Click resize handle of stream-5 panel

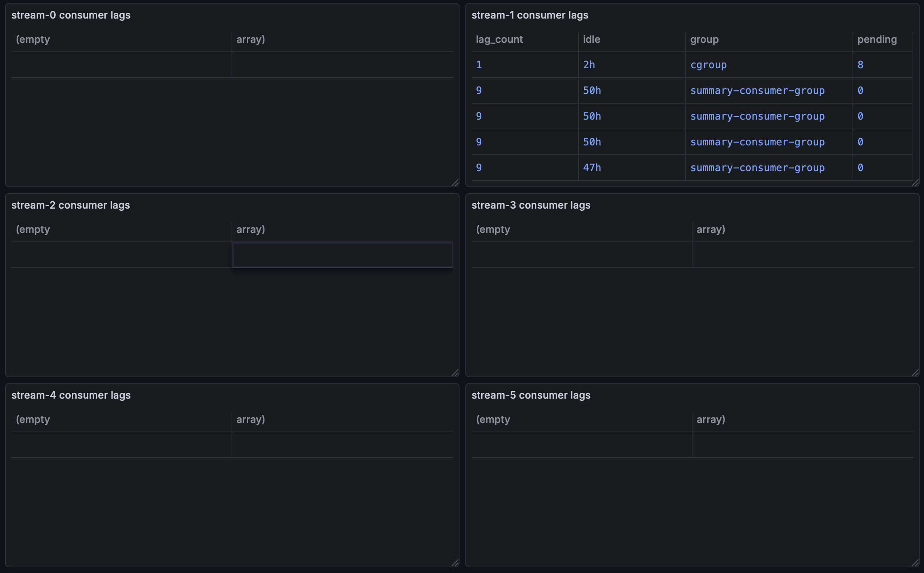[x=915, y=563]
